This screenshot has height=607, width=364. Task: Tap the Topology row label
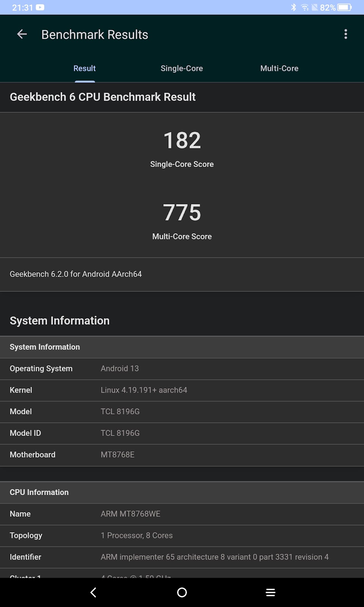tap(26, 535)
